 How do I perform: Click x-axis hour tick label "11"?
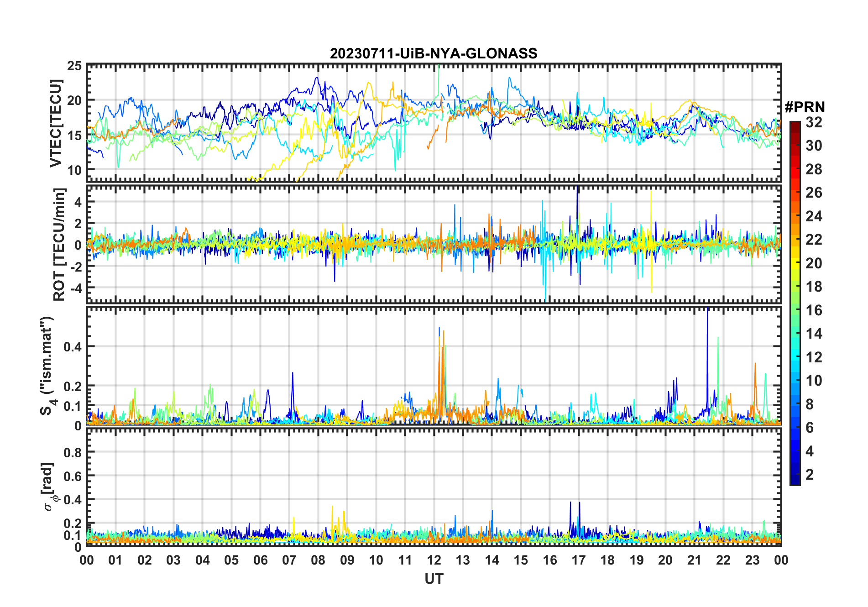tap(405, 560)
